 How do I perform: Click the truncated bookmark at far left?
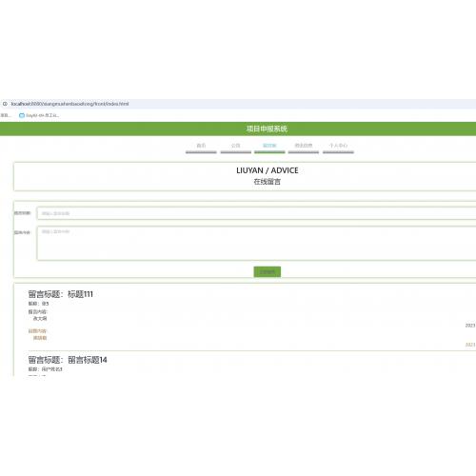pyautogui.click(x=6, y=115)
